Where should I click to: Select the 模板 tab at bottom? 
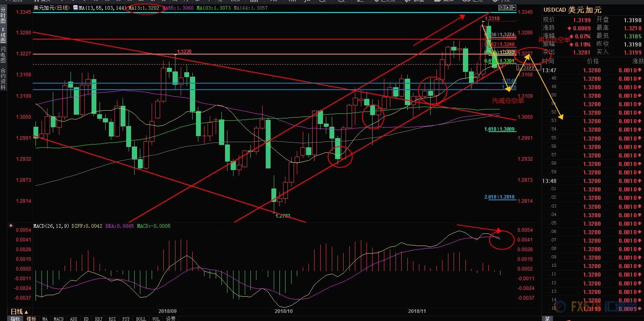[31, 319]
